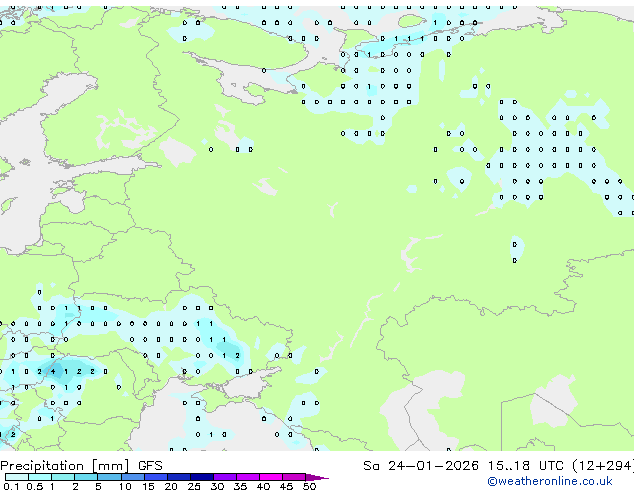The width and height of the screenshot is (634, 490).
Task: Click the 30–35 mm purple swatch
Action: tap(224, 477)
